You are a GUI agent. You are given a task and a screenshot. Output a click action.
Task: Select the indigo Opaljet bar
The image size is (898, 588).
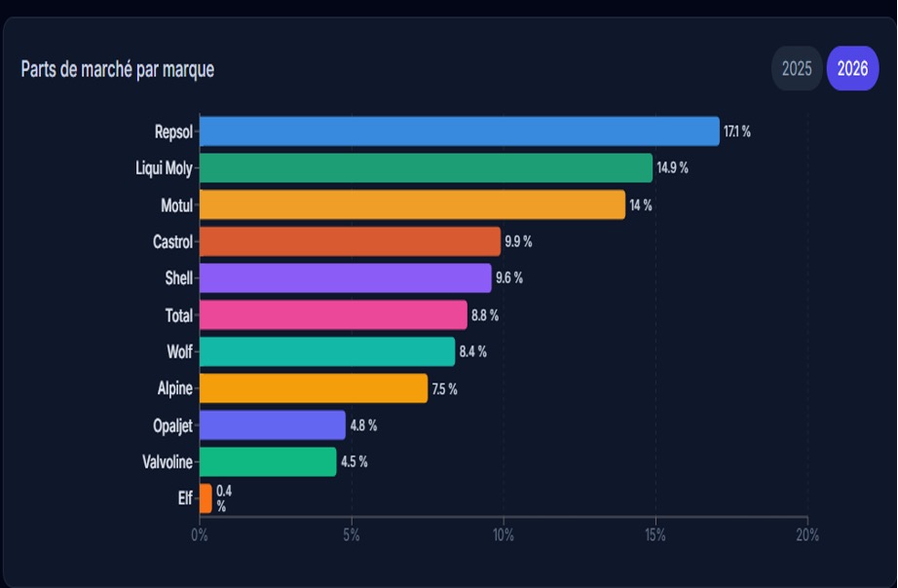coord(273,425)
